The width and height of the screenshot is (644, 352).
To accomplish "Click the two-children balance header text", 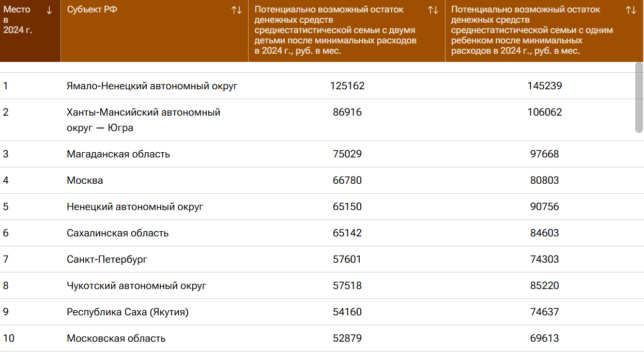I will coord(336,30).
